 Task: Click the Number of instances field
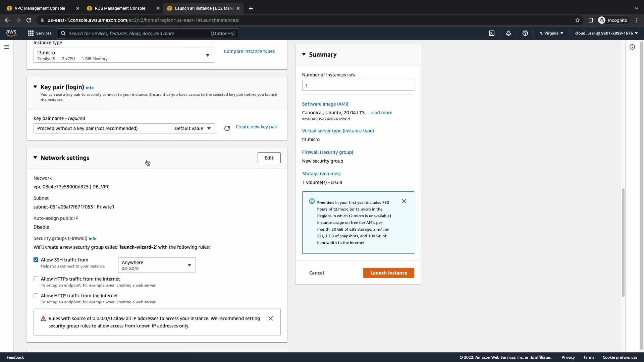pyautogui.click(x=358, y=85)
